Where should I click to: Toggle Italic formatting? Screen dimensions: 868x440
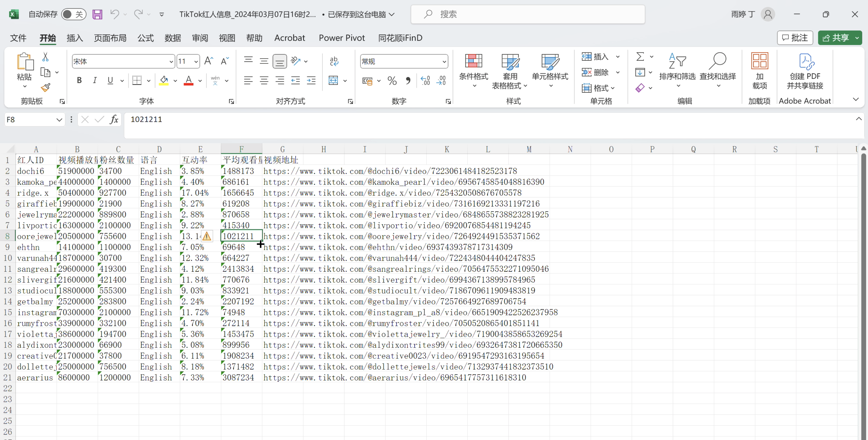click(95, 81)
